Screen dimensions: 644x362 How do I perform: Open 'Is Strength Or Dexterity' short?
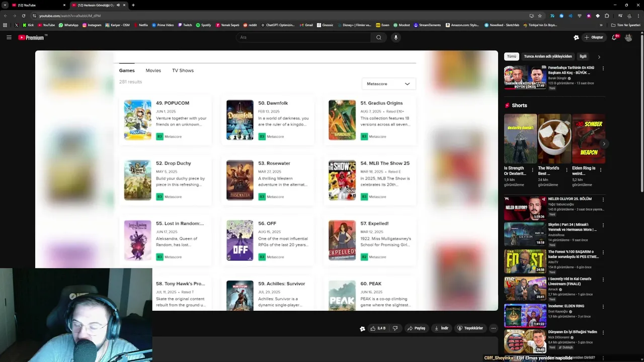pyautogui.click(x=520, y=138)
